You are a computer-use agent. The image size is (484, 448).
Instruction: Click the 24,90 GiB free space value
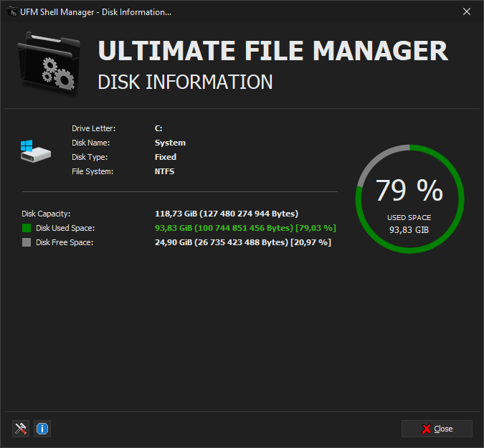pyautogui.click(x=243, y=242)
